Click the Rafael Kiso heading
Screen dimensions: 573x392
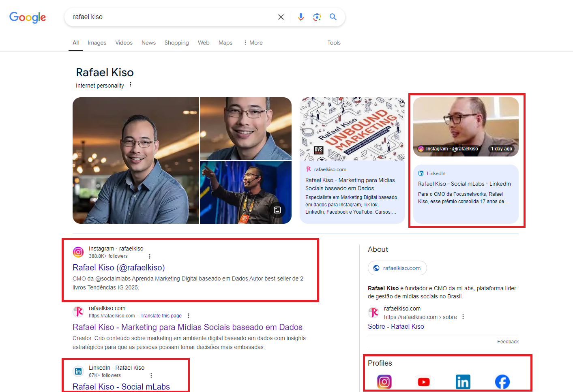105,73
